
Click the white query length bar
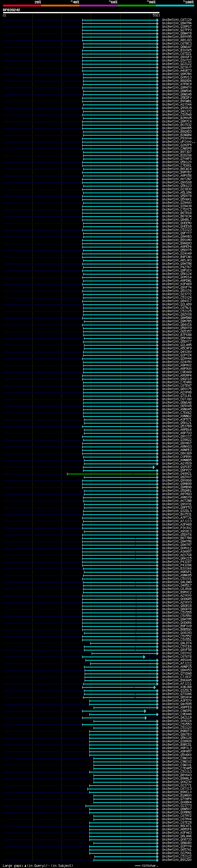coord(81,12)
